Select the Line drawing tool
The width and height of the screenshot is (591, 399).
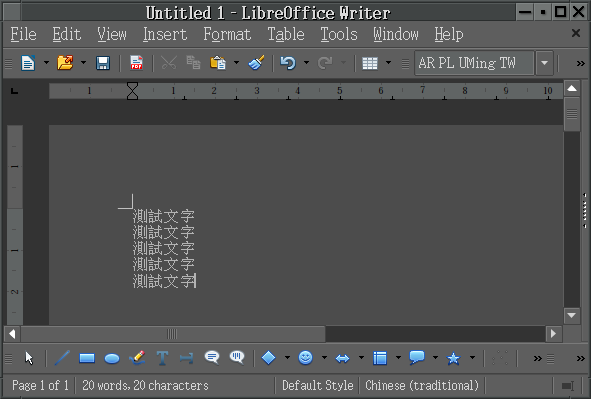[x=62, y=358]
